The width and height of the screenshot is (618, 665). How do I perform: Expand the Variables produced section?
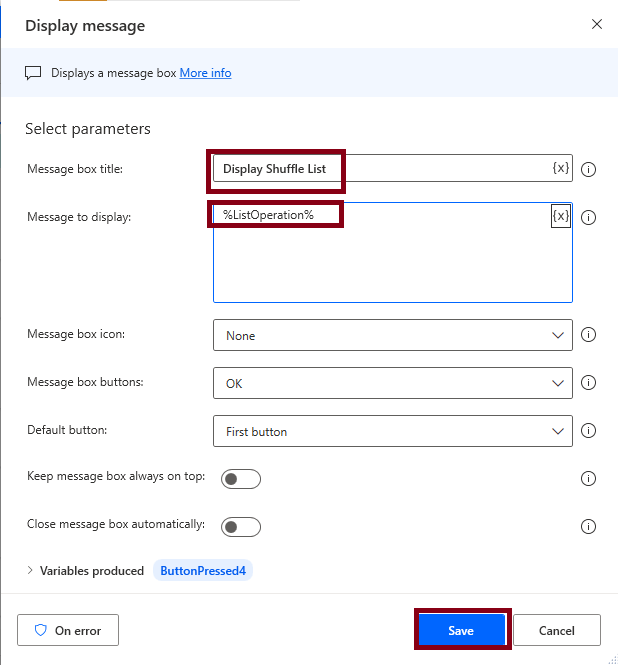[x=31, y=571]
